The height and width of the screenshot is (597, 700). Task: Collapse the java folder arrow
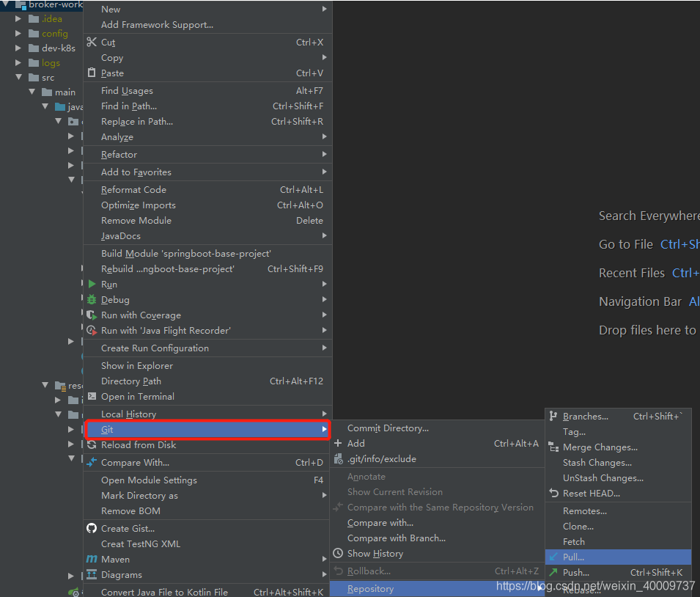[45, 106]
